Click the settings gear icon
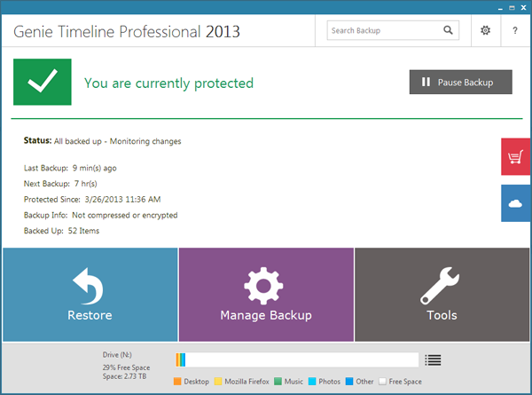 tap(485, 30)
